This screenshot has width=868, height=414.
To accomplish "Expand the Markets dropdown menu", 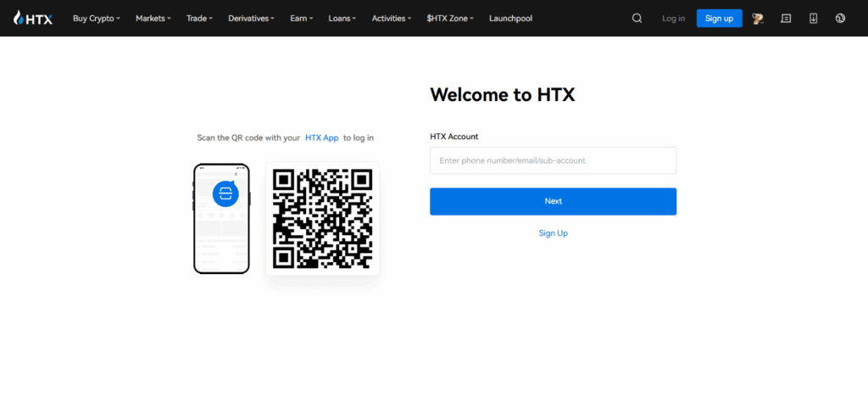I will pos(153,18).
